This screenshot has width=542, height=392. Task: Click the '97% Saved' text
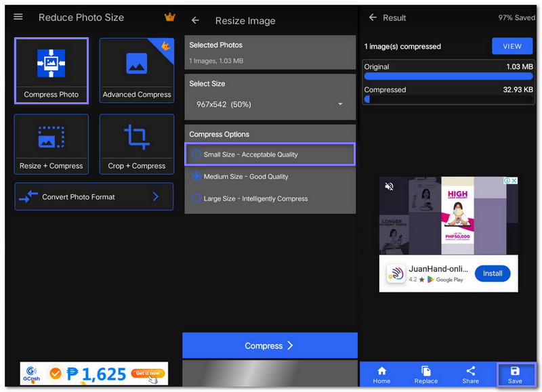tap(516, 18)
